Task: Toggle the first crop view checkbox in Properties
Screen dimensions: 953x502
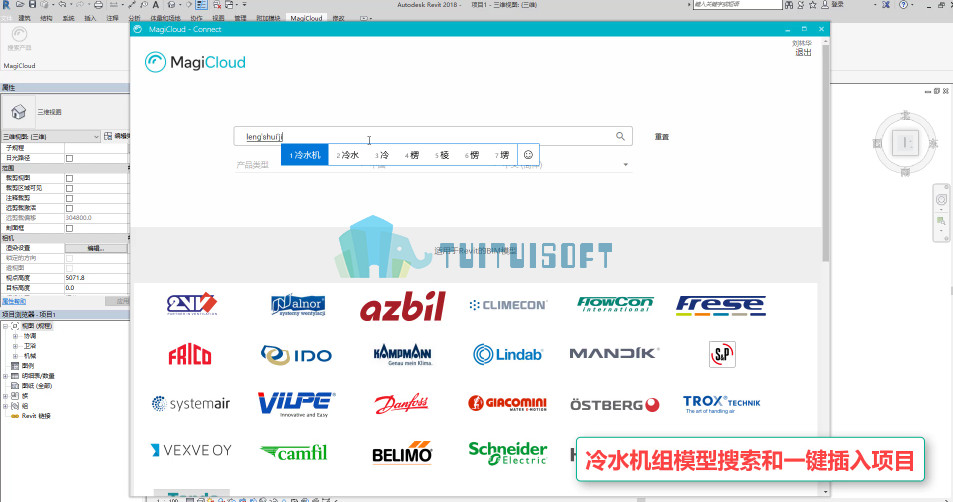Action: tap(69, 178)
